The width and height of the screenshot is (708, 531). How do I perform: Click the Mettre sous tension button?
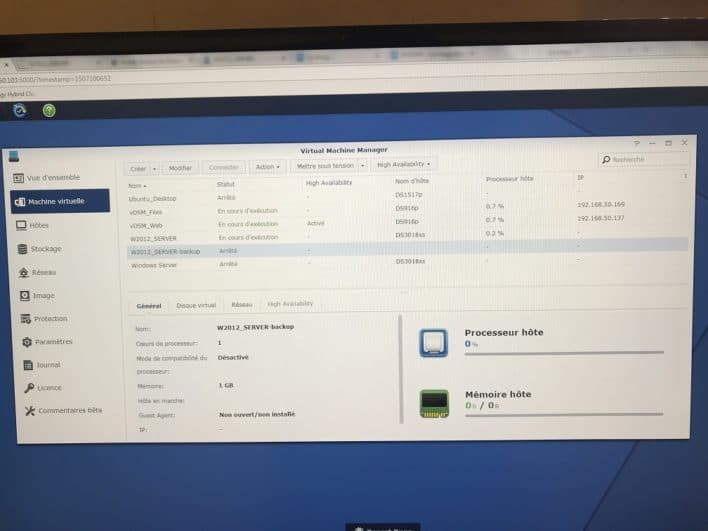(325, 166)
